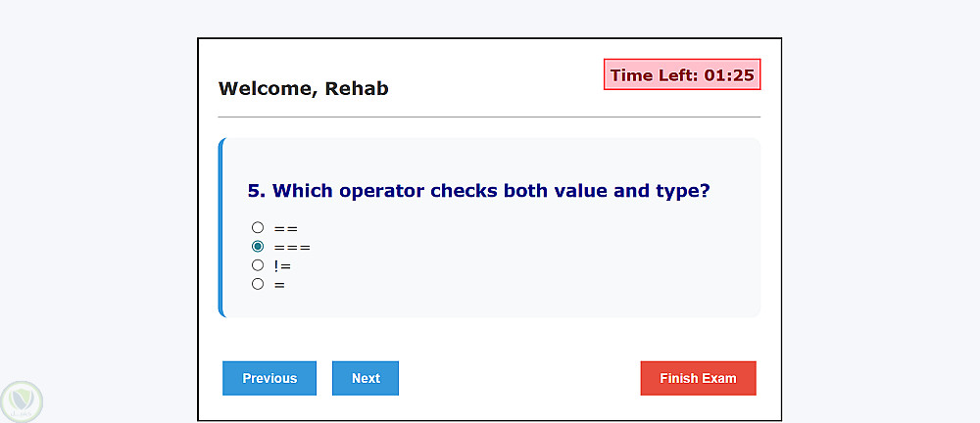Click the question text about value and type
This screenshot has height=423, width=980.
pyautogui.click(x=490, y=190)
